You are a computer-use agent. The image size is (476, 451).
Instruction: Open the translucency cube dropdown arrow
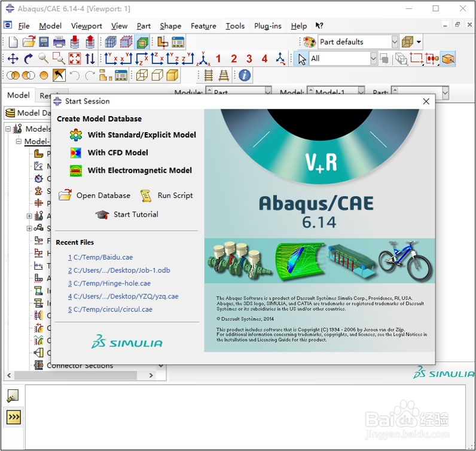click(419, 42)
